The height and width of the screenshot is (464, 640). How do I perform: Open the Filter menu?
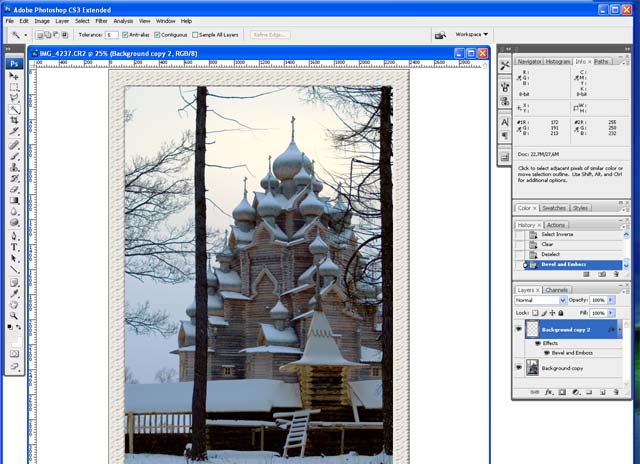coord(99,20)
